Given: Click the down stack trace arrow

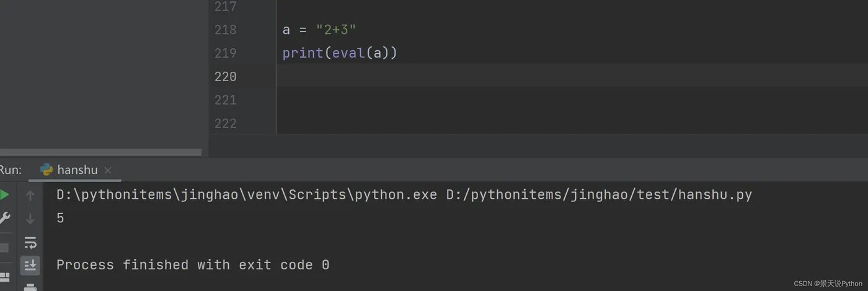Looking at the screenshot, I should click(30, 219).
